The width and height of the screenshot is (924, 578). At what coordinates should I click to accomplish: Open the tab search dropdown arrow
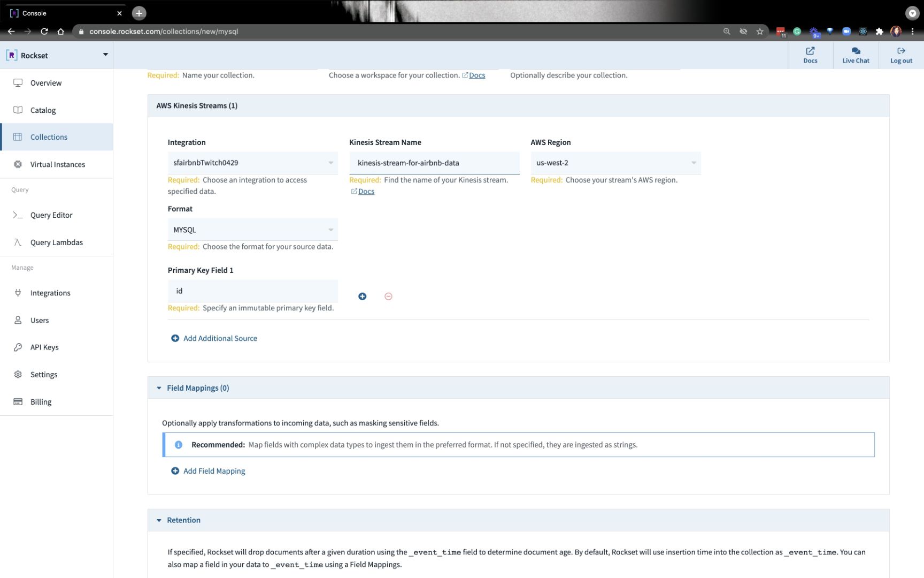(x=912, y=13)
